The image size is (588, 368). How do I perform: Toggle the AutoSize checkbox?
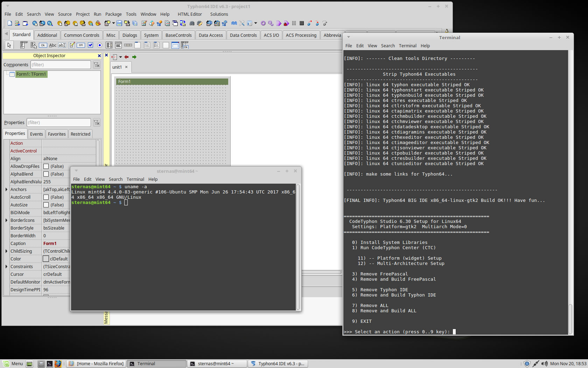coord(46,205)
